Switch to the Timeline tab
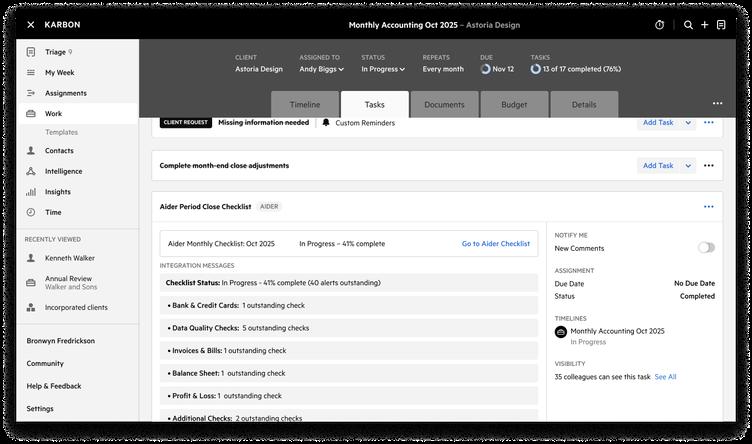The image size is (752, 444). pos(305,105)
